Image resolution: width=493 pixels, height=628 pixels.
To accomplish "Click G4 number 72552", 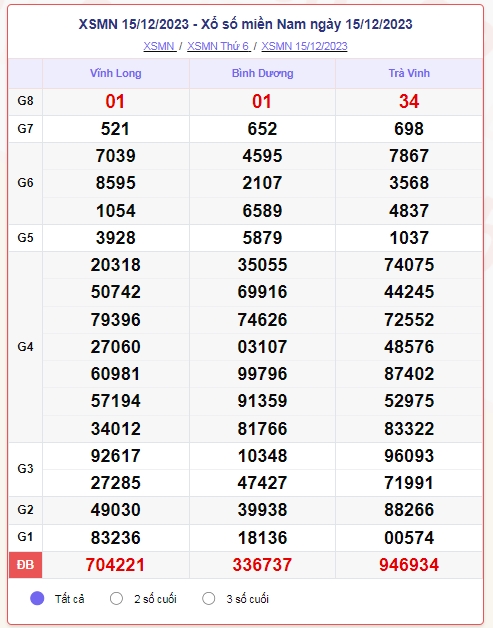I will (x=409, y=320).
